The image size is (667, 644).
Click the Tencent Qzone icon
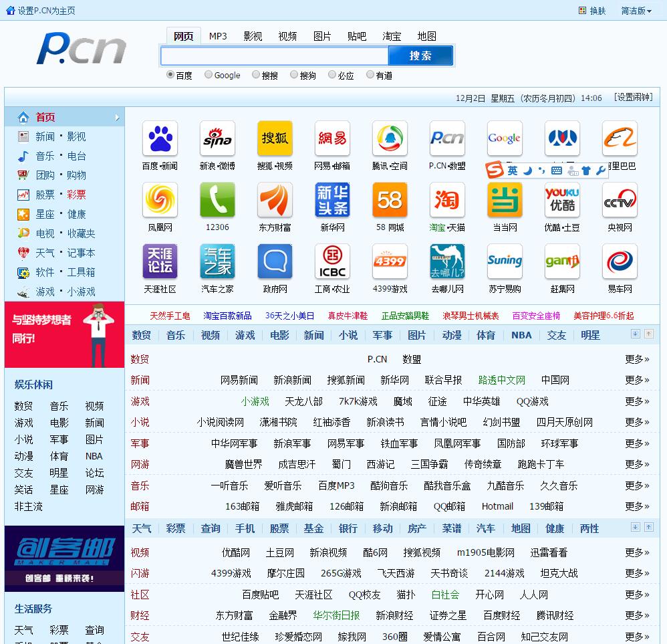tap(390, 138)
